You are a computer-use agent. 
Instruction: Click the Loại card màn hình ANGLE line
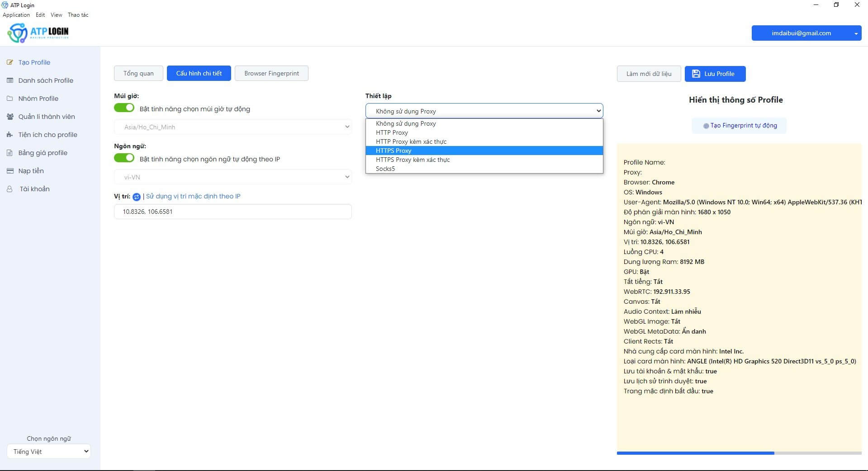[740, 361]
